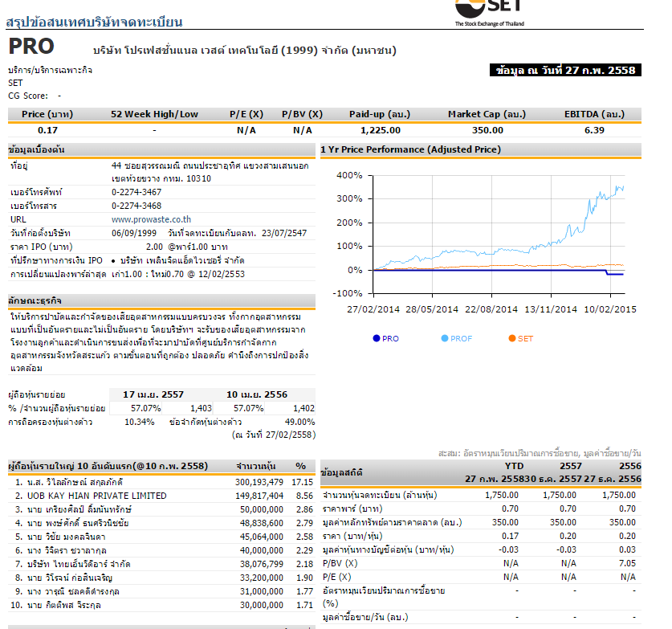This screenshot has width=672, height=629.
Task: Click the CG Score label
Action: click(x=28, y=96)
